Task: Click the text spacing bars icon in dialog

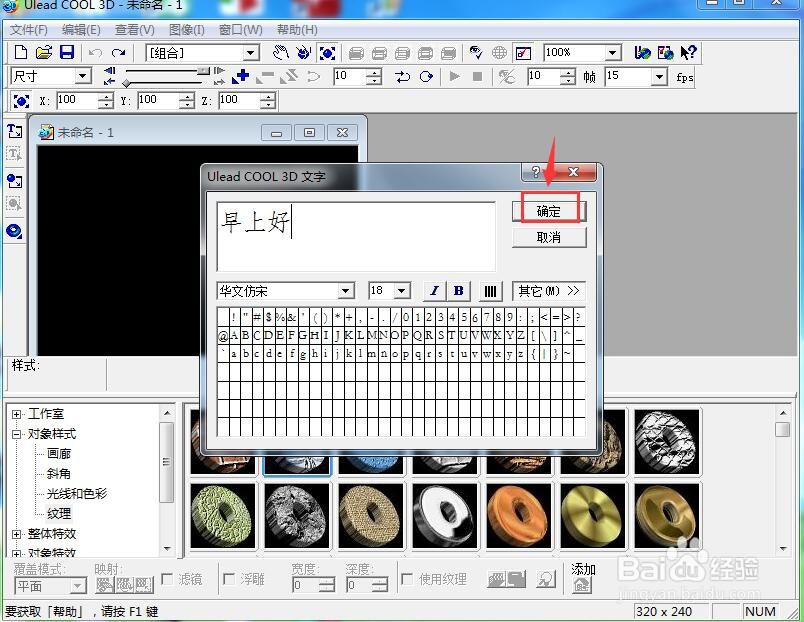Action: point(490,291)
